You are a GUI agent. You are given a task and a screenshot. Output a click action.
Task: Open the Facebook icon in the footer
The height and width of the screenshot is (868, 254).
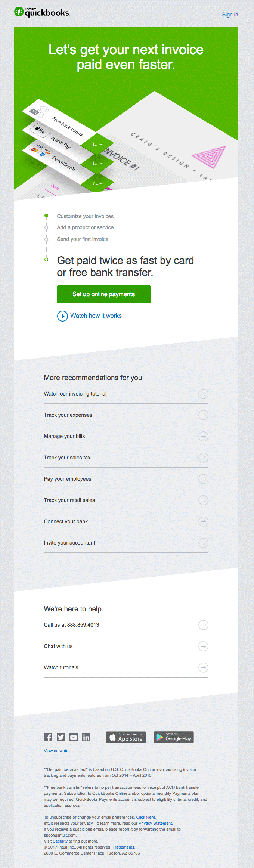point(48,737)
